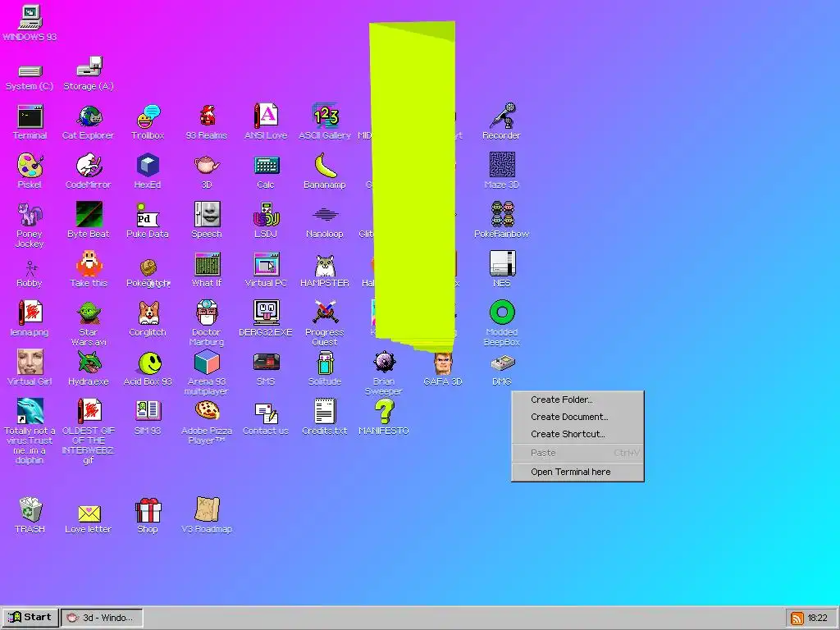Launch HexEd cube icon

(x=148, y=166)
